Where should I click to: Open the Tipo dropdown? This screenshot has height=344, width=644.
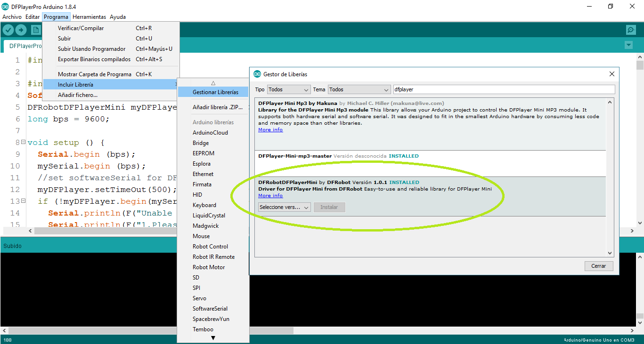[x=289, y=89]
